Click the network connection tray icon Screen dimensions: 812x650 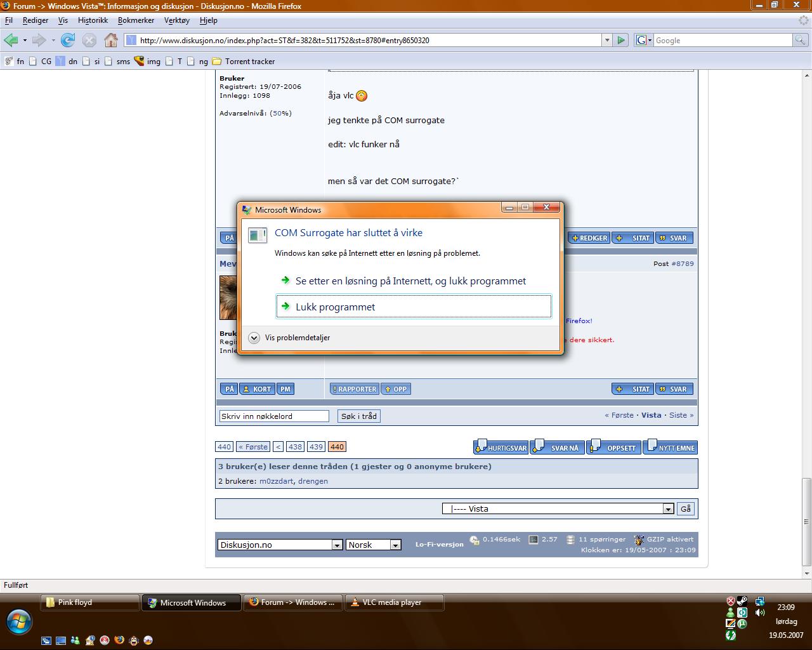[760, 601]
